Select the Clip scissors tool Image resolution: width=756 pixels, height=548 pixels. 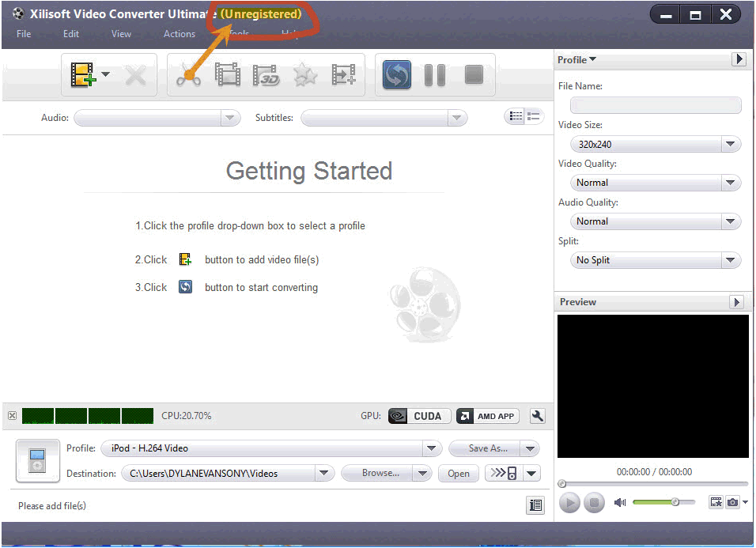tap(188, 76)
